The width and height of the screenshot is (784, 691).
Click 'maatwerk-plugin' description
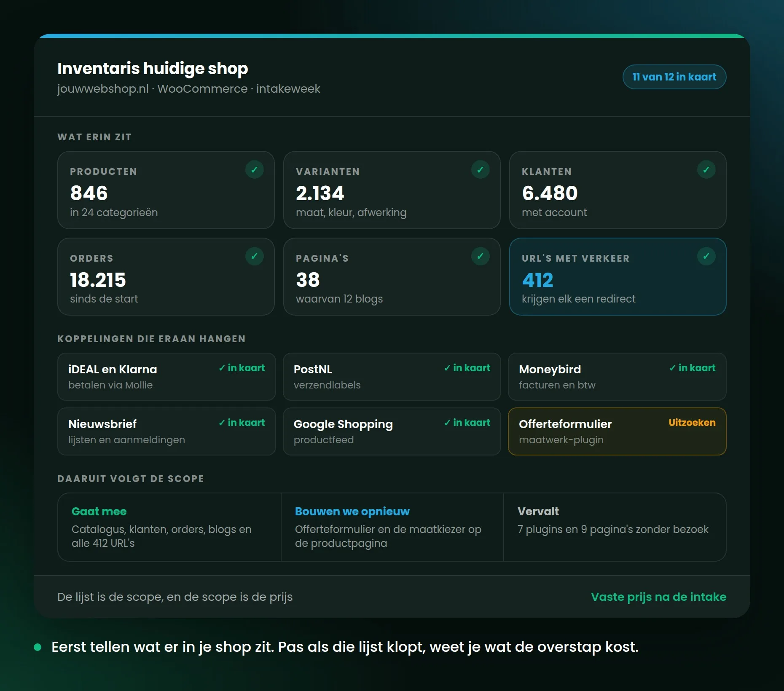561,440
